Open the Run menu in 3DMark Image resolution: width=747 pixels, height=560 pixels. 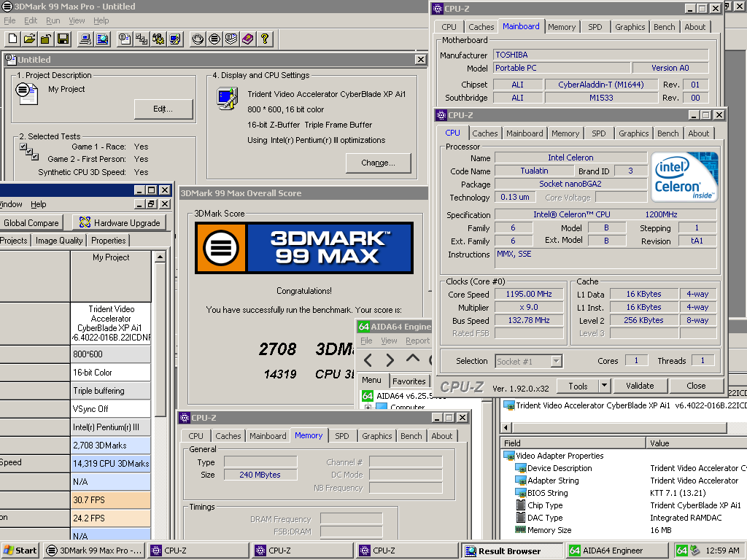[53, 20]
